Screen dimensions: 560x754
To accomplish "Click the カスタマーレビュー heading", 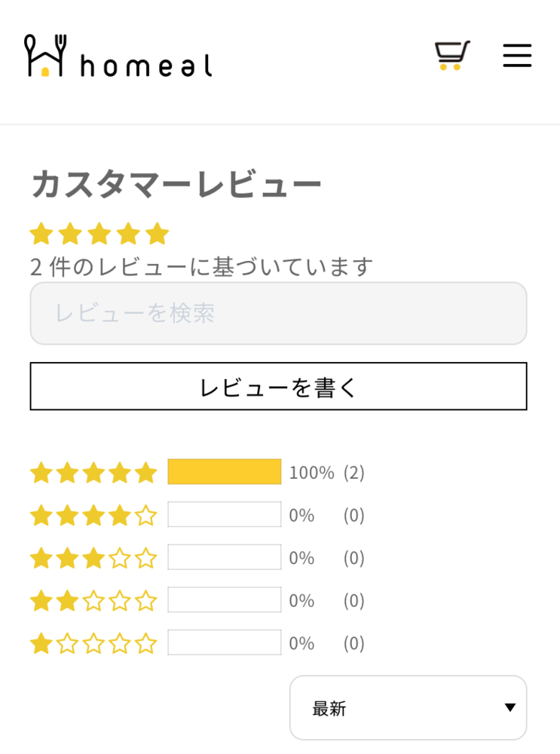I will click(x=176, y=184).
